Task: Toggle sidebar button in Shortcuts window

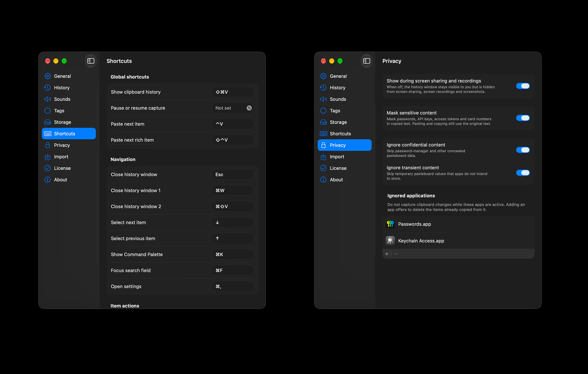Action: pyautogui.click(x=91, y=61)
